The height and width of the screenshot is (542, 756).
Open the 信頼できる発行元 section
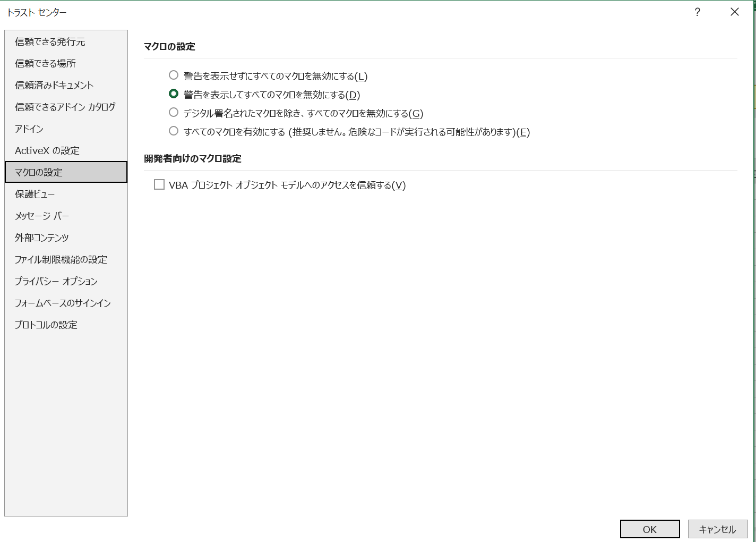pyautogui.click(x=50, y=41)
